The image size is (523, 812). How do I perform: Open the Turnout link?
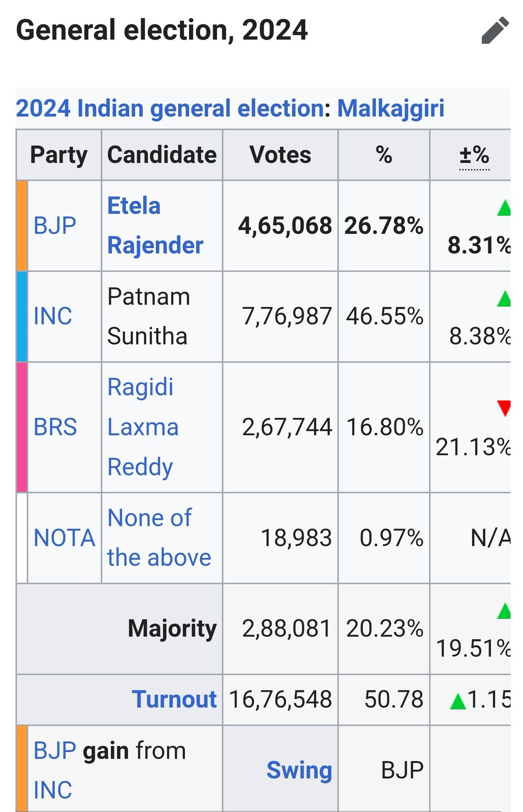[174, 699]
